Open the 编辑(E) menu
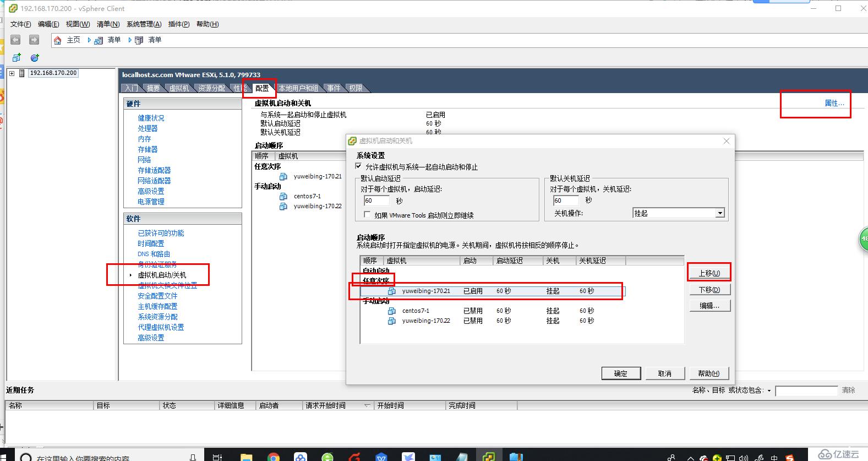868x461 pixels. click(48, 24)
